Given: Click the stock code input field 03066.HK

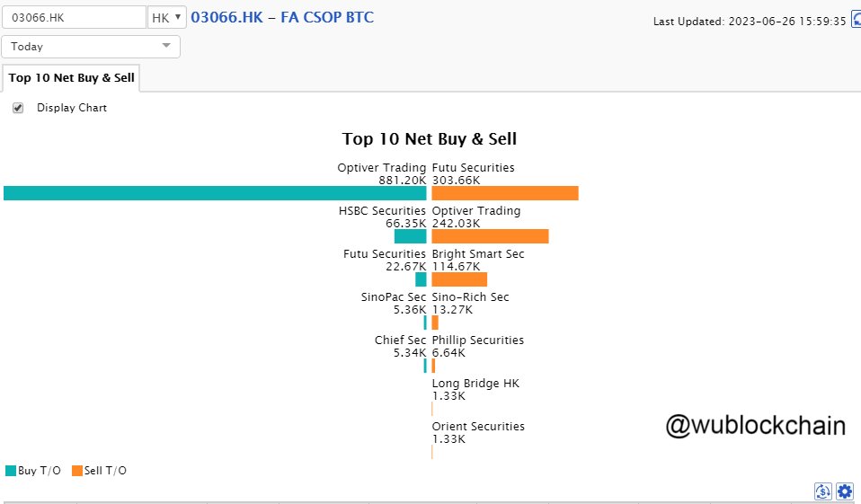Looking at the screenshot, I should point(74,18).
